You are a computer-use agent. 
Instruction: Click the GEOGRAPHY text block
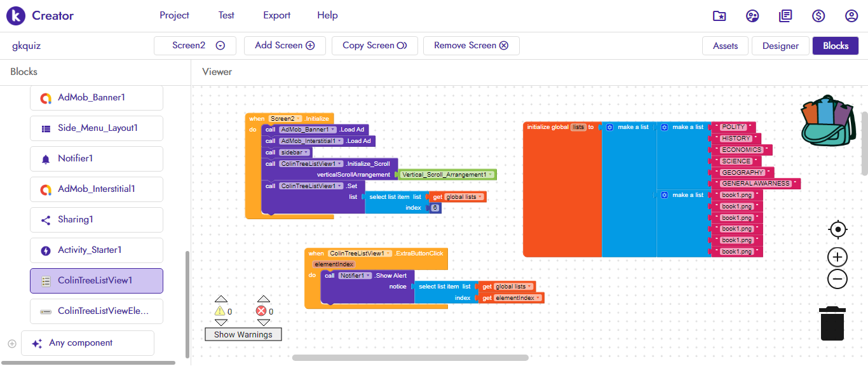tap(743, 173)
